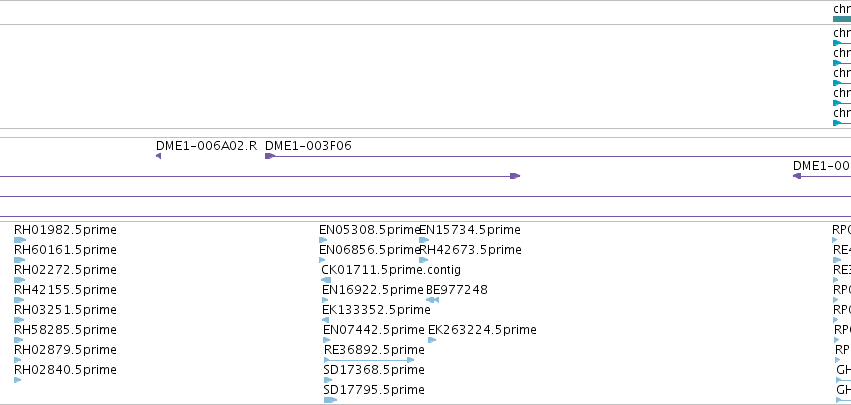
Task: Click the EN15734.5prime arrow glyph
Action: 424,240
